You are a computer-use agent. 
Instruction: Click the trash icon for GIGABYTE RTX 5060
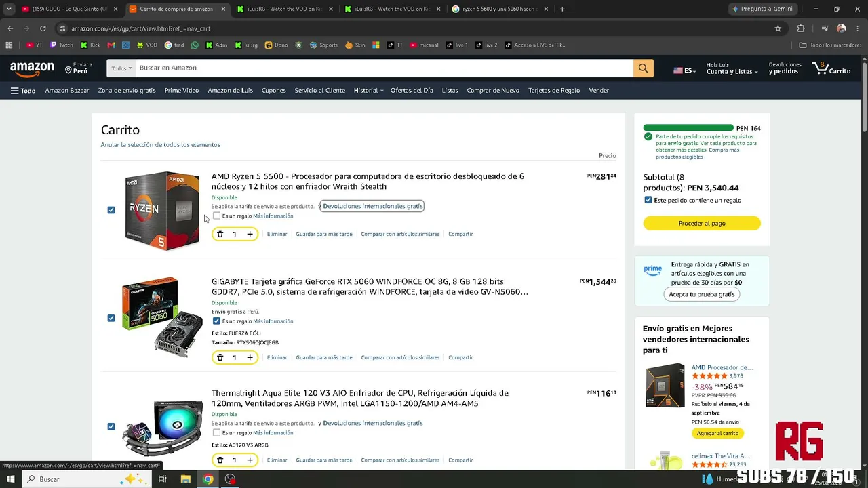click(x=220, y=357)
